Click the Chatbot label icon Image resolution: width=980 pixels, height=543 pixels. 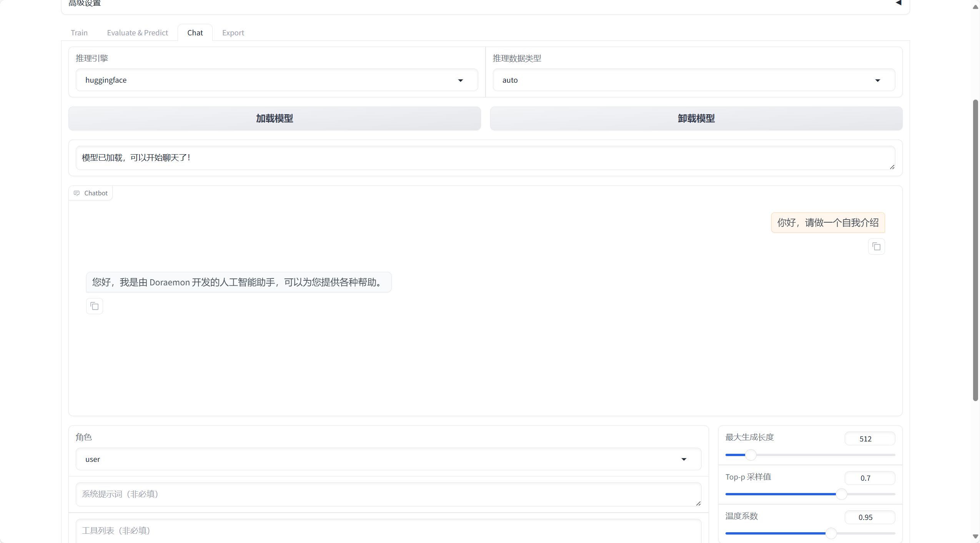[77, 193]
